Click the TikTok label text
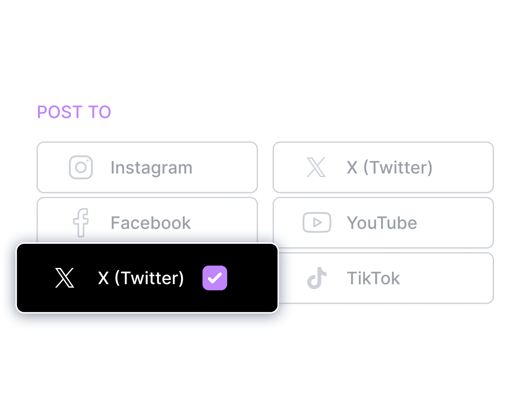Screen dimensions: 532x401 (x=374, y=278)
